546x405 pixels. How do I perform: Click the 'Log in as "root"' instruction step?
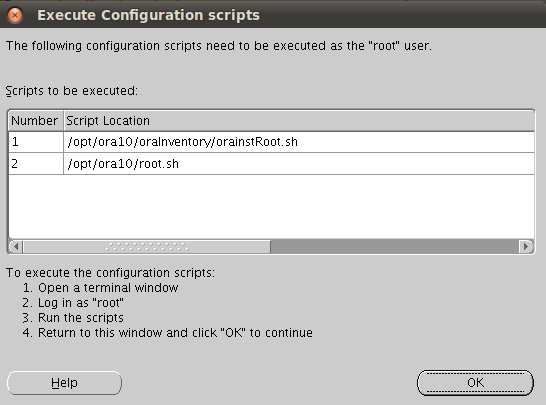coord(73,303)
